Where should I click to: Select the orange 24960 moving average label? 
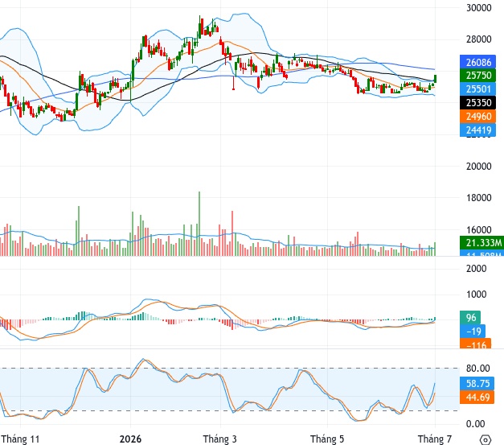click(x=478, y=117)
